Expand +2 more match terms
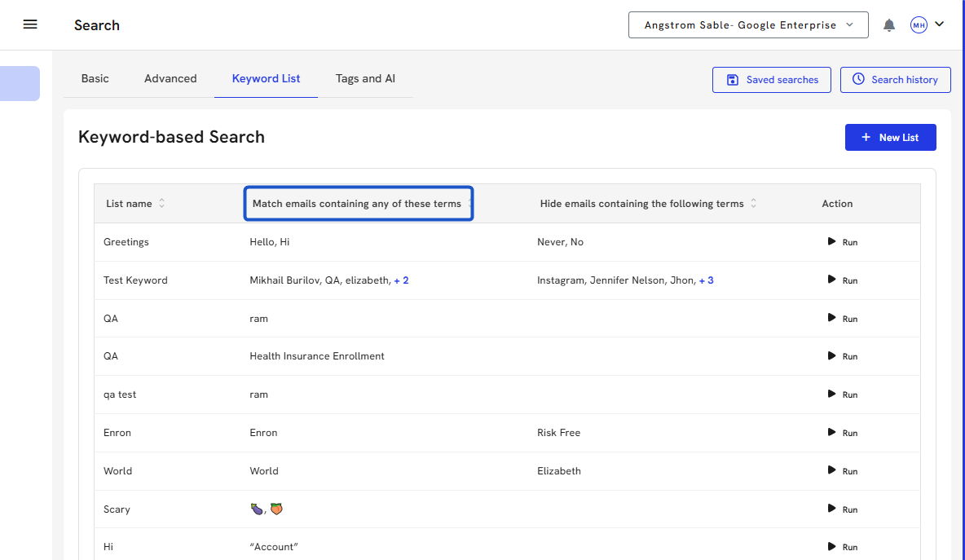Image resolution: width=965 pixels, height=560 pixels. [x=401, y=280]
